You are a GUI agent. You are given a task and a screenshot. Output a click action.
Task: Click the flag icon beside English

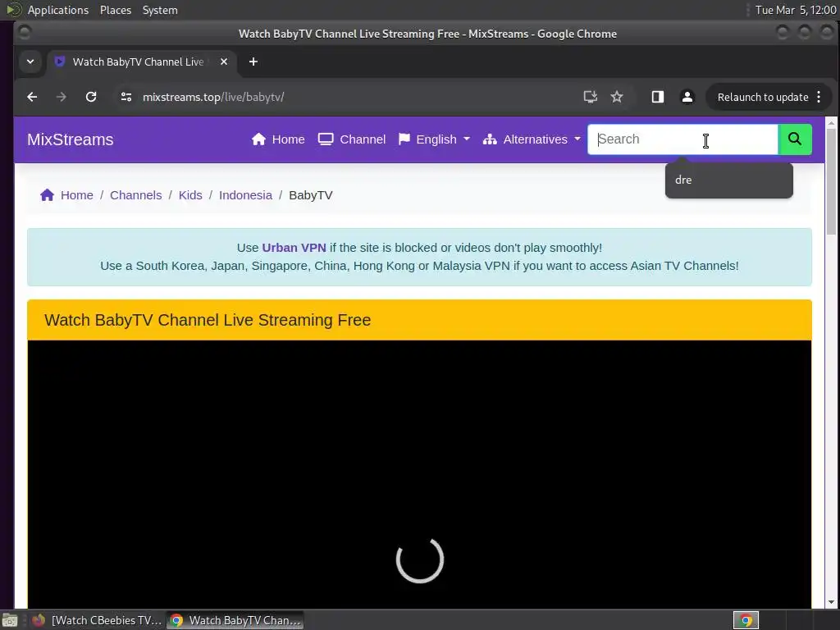tap(404, 139)
